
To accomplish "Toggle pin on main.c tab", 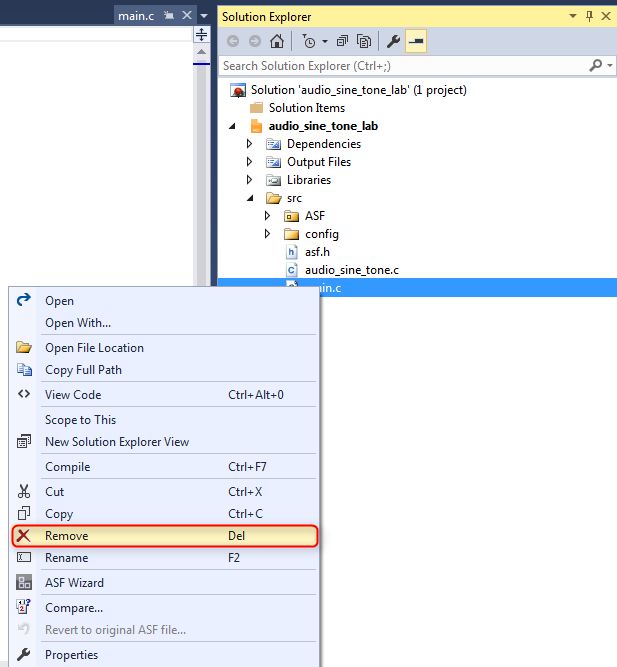I will coord(169,16).
